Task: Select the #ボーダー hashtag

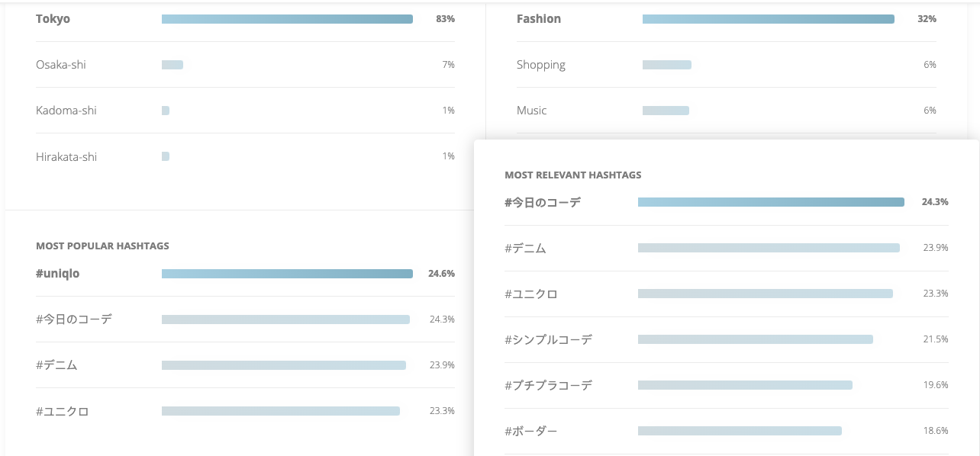Action: [x=531, y=432]
